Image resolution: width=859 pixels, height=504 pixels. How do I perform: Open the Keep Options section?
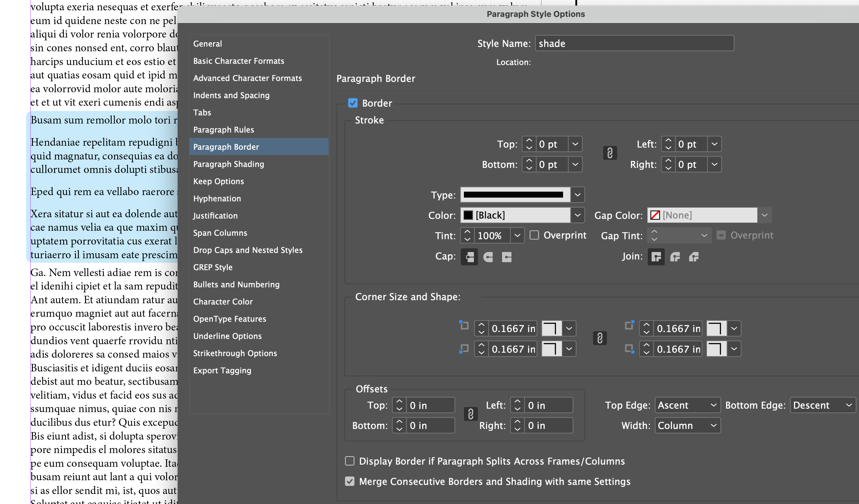pyautogui.click(x=218, y=181)
